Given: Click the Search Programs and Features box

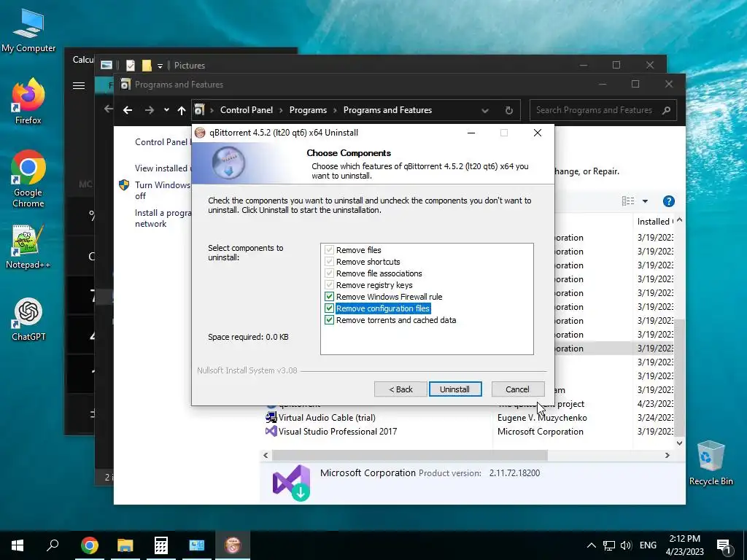Looking at the screenshot, I should [603, 110].
